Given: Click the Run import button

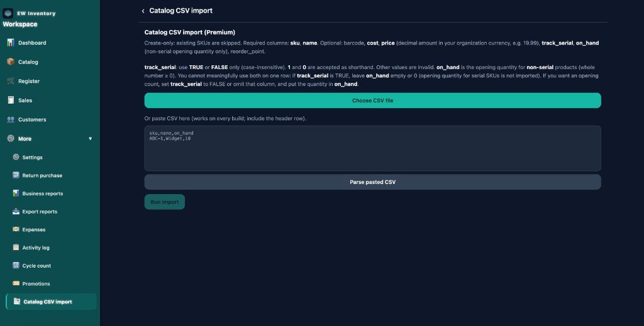Looking at the screenshot, I should pos(164,202).
